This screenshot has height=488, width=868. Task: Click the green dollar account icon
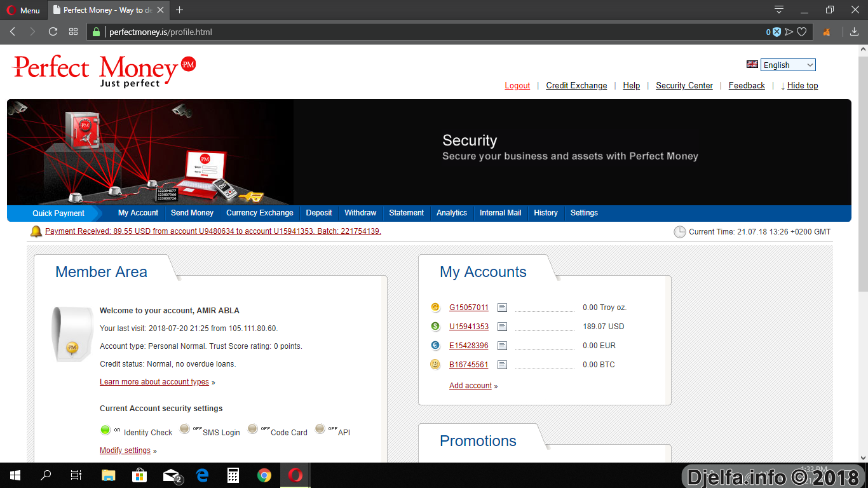click(435, 327)
